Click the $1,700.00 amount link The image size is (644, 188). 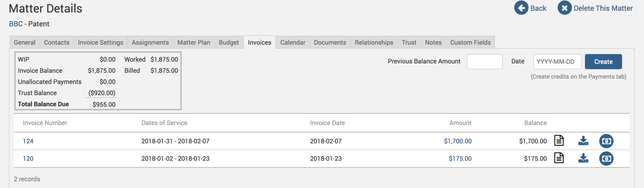point(458,141)
